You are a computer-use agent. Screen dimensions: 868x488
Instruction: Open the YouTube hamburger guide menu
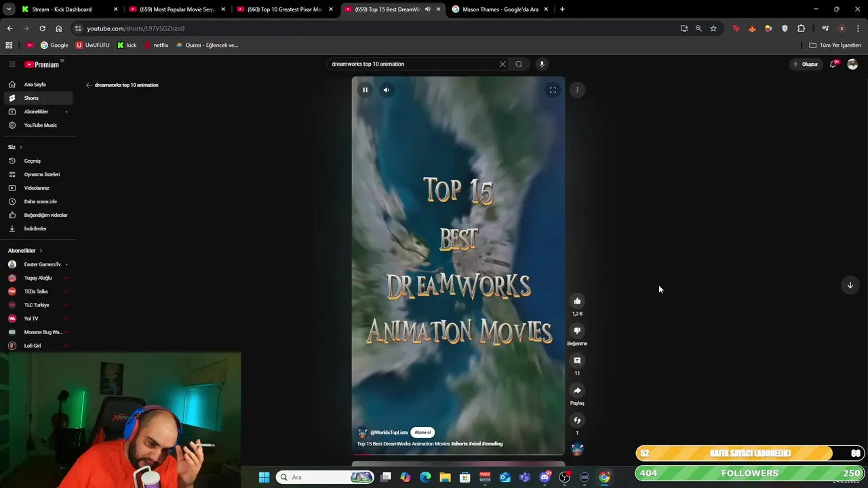12,64
